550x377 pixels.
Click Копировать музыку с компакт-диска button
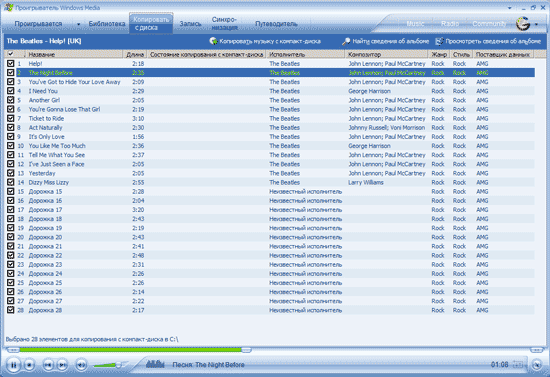265,41
